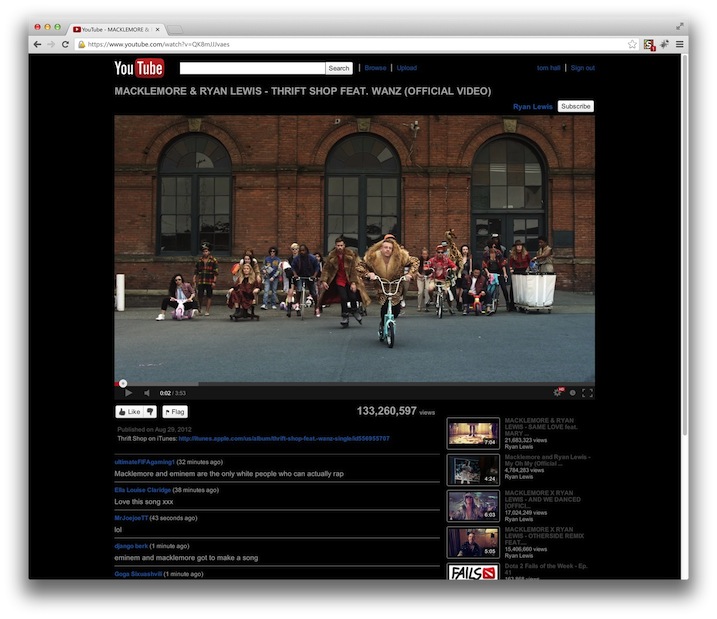The image size is (717, 619).
Task: Click the video progress bar scrubber
Action: click(123, 384)
